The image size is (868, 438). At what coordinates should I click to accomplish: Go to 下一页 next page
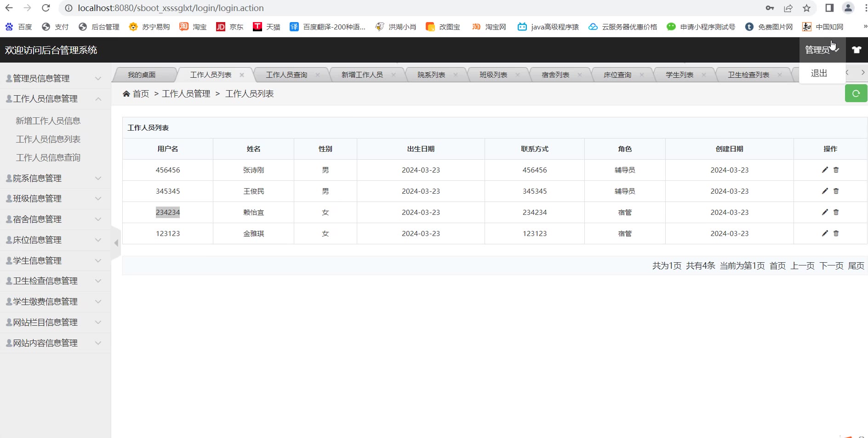point(831,266)
